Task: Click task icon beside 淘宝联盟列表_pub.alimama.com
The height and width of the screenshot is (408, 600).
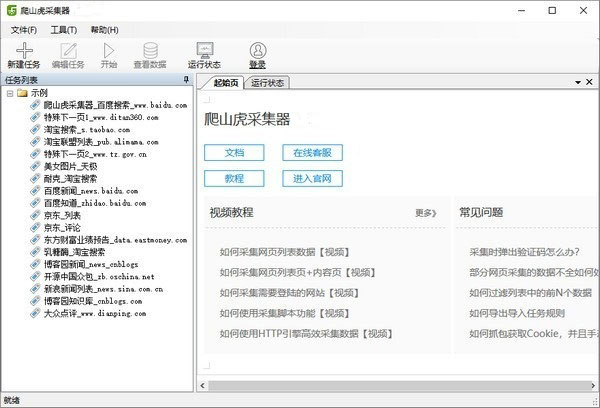Action: pyautogui.click(x=35, y=142)
